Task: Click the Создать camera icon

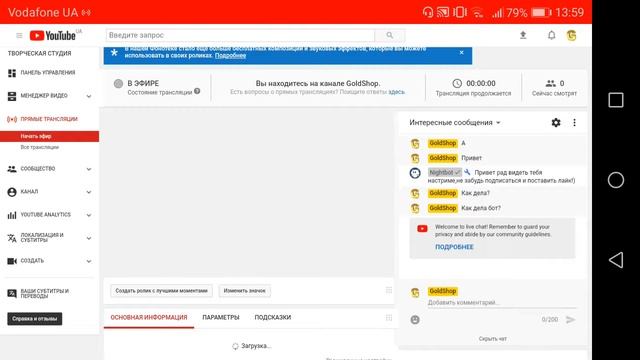Action: 12,261
